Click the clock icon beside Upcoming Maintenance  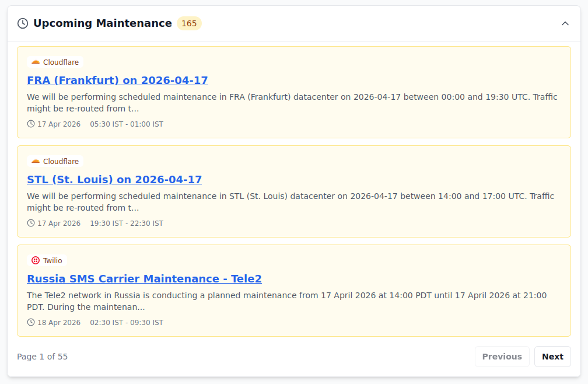(23, 23)
